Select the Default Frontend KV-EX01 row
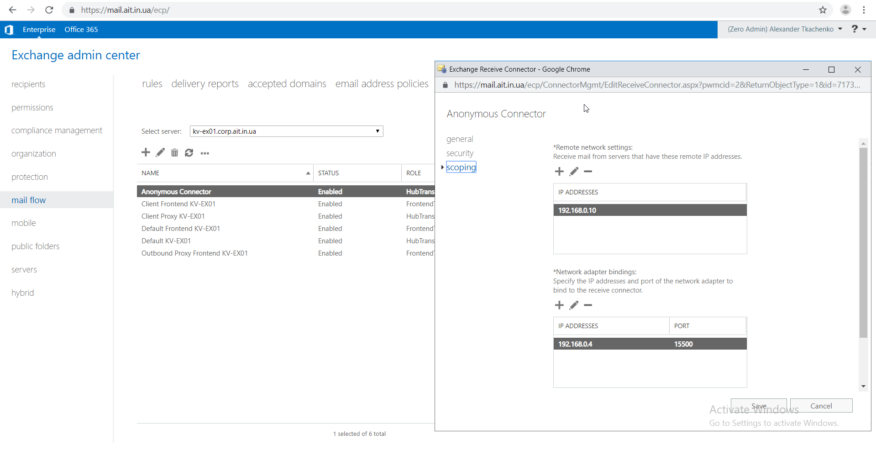The height and width of the screenshot is (450, 876). point(285,229)
